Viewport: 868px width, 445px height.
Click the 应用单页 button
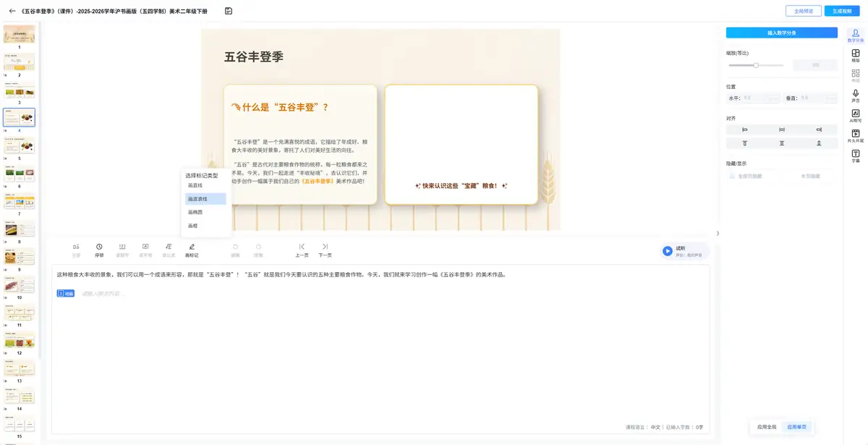797,427
